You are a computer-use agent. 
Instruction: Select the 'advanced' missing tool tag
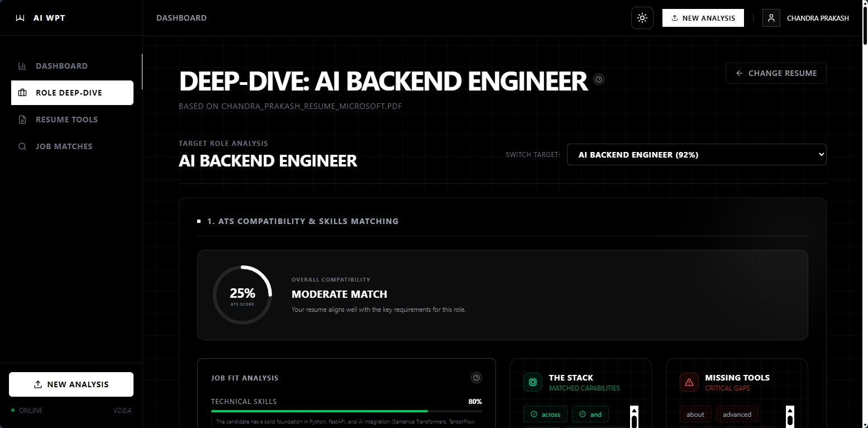[x=737, y=414]
